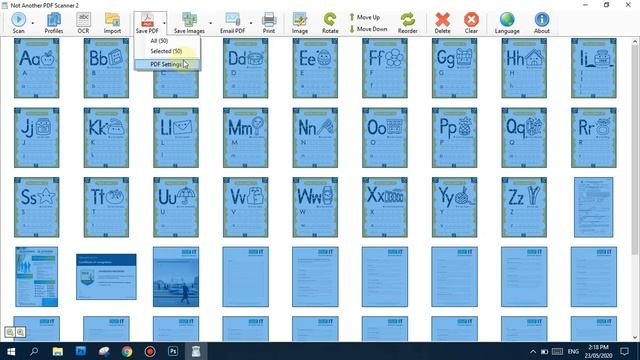640x360 pixels.
Task: Expand the Email PDF dropdown arrow
Action: 251,23
